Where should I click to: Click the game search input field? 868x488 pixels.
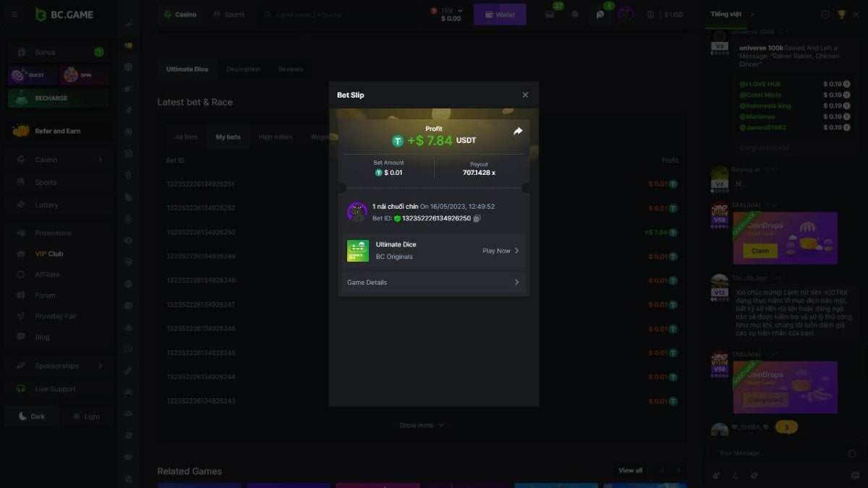tap(340, 14)
